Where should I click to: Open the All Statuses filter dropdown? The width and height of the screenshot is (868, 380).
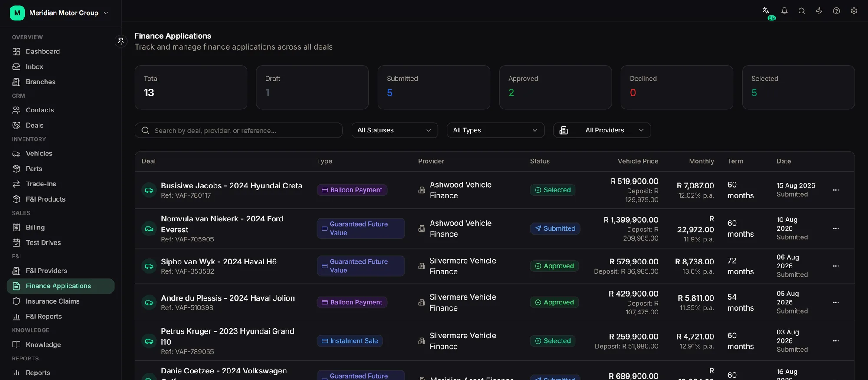[395, 130]
